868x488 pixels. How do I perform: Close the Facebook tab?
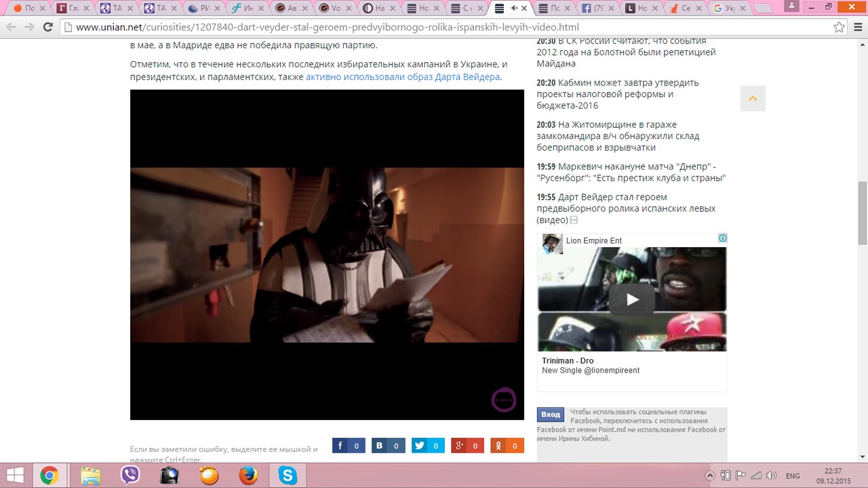tap(612, 8)
